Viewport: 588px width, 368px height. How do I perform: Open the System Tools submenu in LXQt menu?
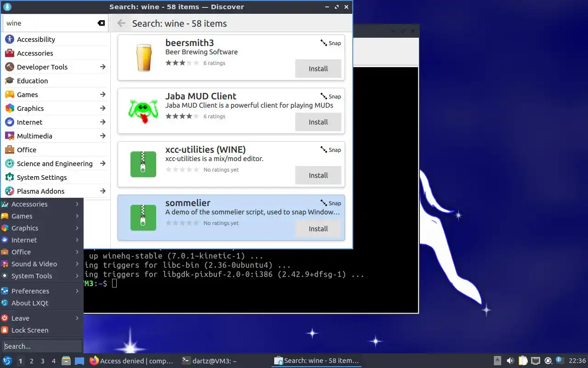tap(41, 276)
